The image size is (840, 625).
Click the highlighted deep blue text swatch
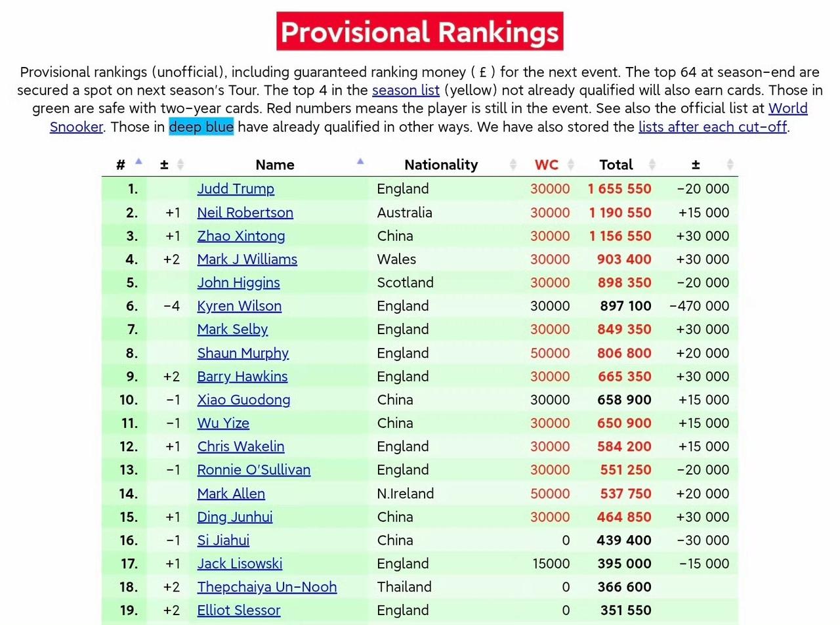[201, 127]
